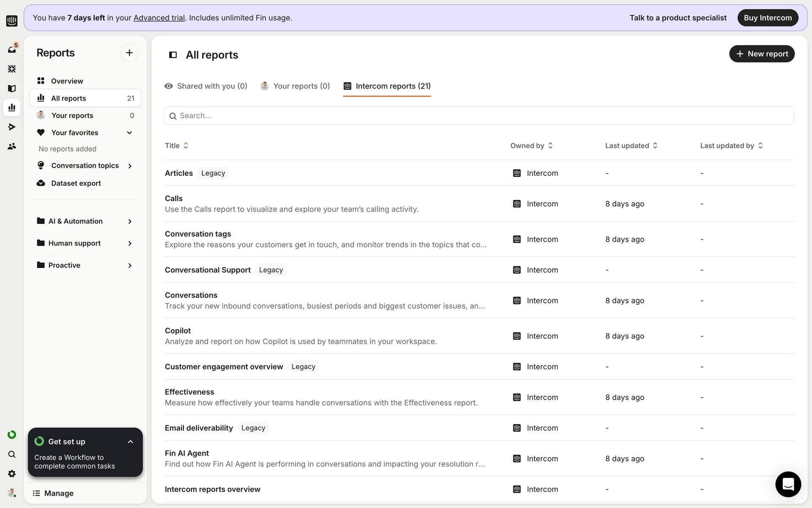Collapse the Get set up card
812x508 pixels.
click(x=130, y=442)
